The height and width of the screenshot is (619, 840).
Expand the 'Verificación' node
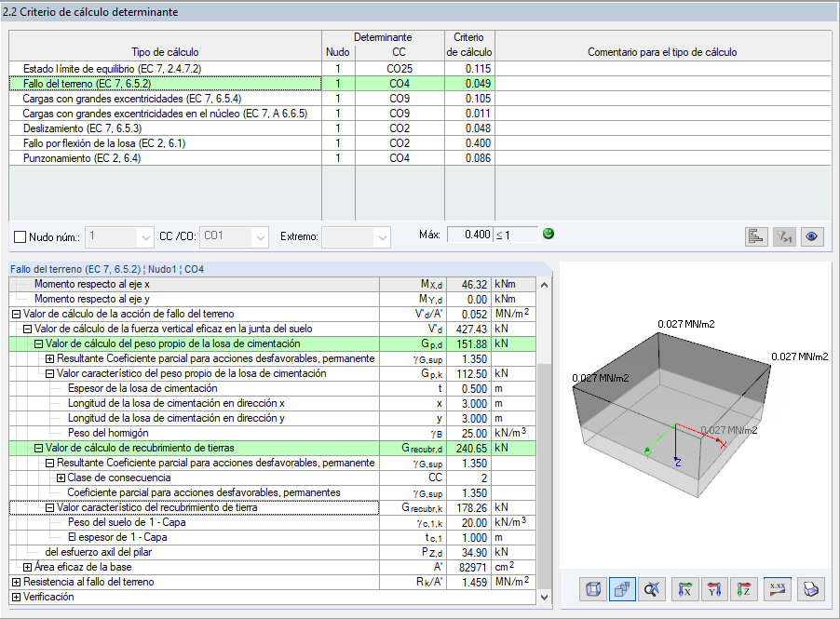[x=16, y=597]
